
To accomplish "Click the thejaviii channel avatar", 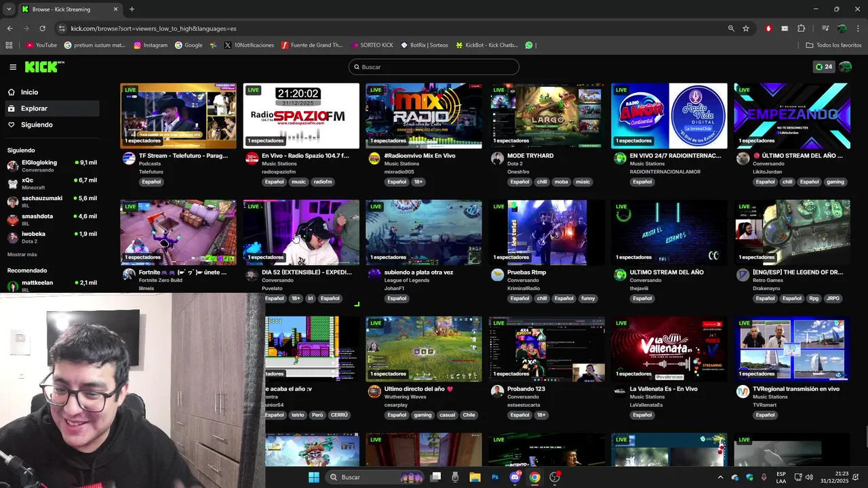I will coord(620,275).
